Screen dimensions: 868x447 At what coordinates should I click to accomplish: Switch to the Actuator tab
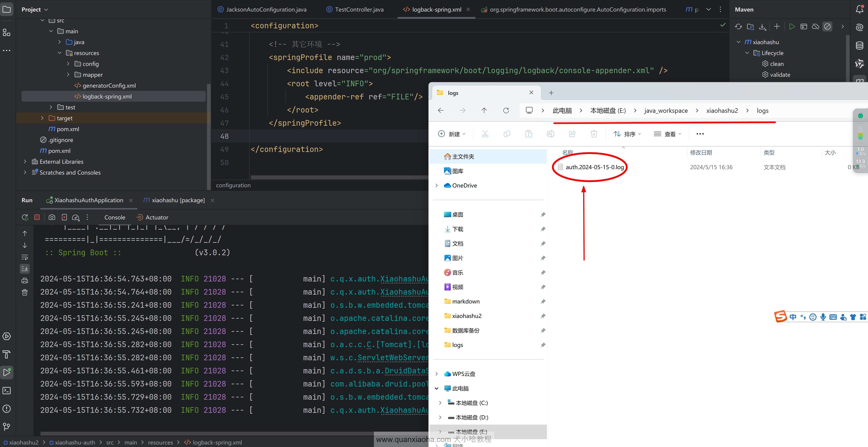click(x=157, y=217)
